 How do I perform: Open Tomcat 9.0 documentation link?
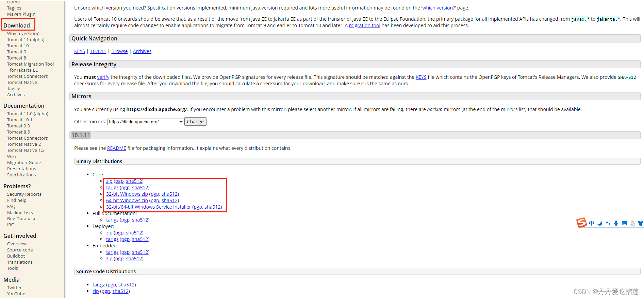pyautogui.click(x=19, y=126)
